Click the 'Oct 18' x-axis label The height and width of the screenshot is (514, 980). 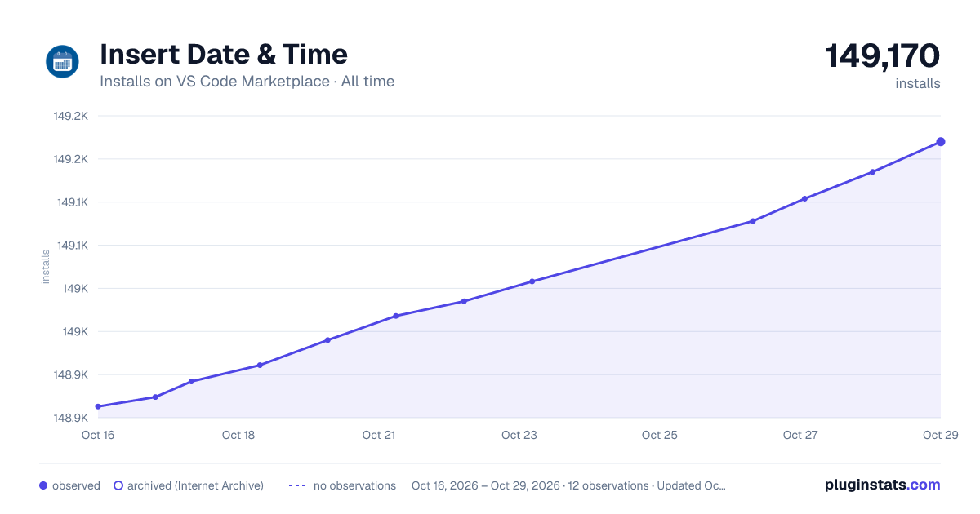(x=238, y=435)
